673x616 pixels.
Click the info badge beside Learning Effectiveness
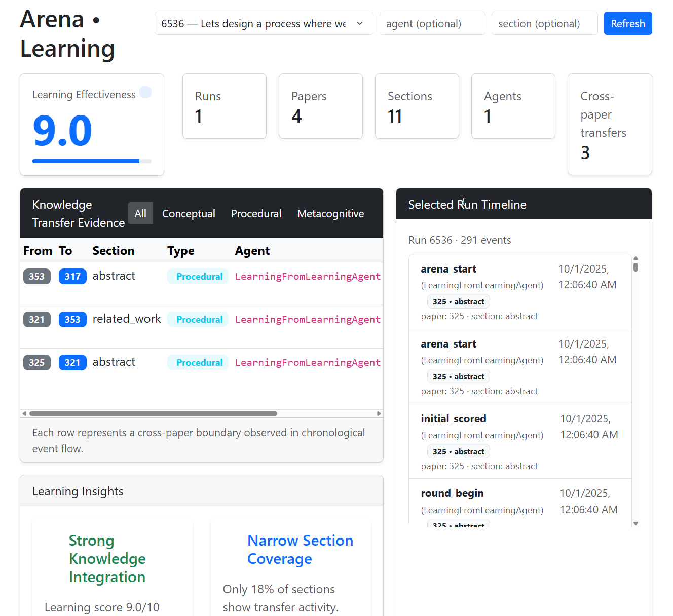coord(145,92)
